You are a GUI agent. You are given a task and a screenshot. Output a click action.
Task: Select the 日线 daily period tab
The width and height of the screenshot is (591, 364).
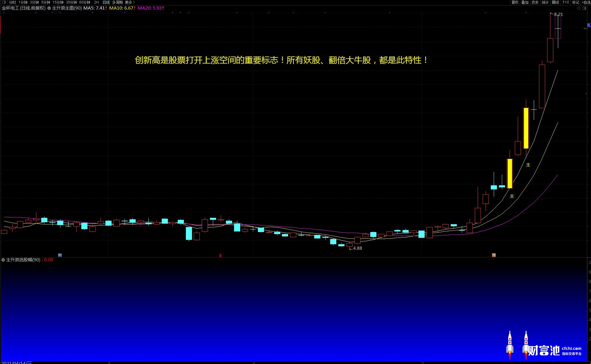tap(106, 2)
